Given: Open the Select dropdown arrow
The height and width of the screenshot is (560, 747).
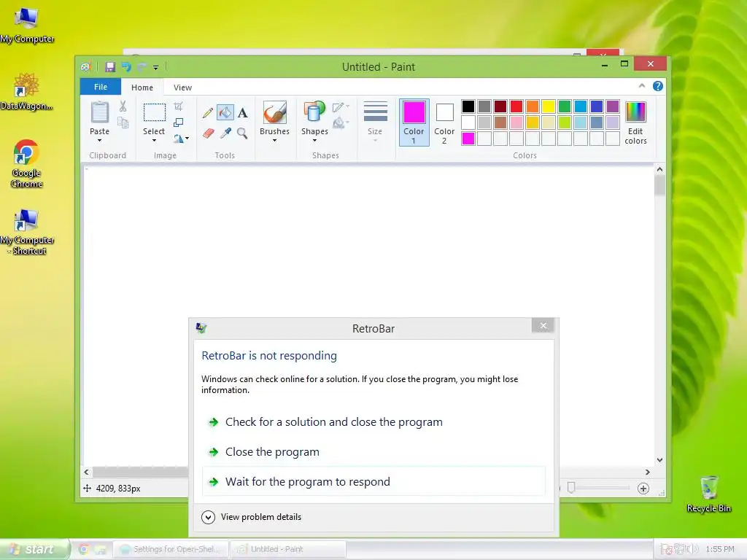Looking at the screenshot, I should point(154,141).
